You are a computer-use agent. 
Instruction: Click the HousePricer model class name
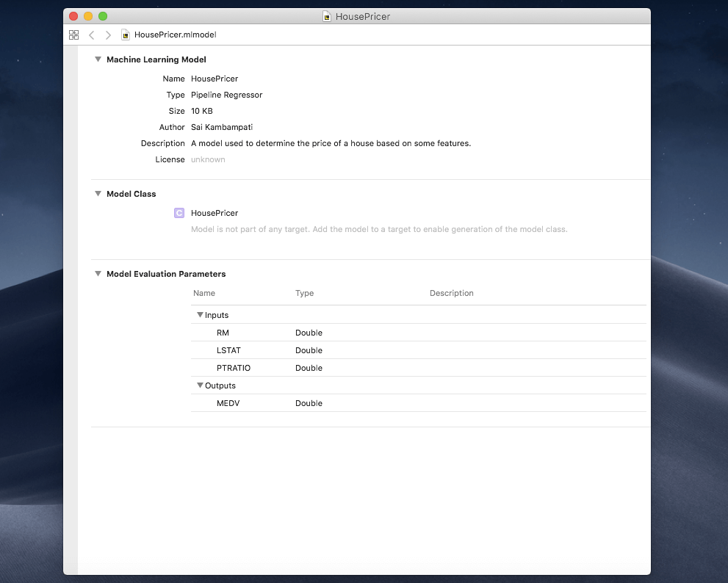coord(215,213)
